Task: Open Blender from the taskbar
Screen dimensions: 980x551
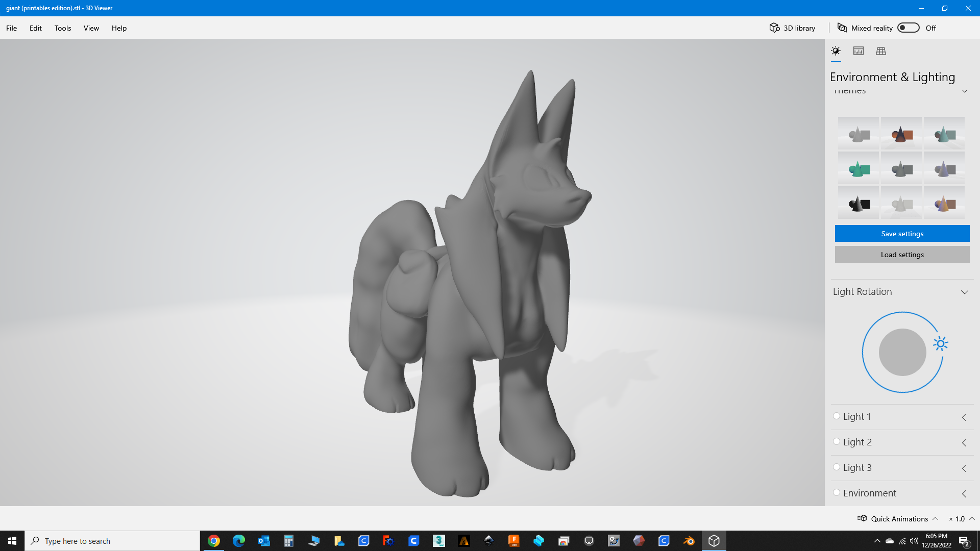Action: [x=689, y=541]
